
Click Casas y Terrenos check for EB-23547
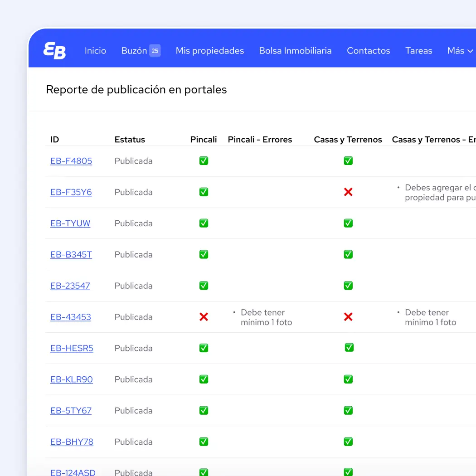click(348, 286)
